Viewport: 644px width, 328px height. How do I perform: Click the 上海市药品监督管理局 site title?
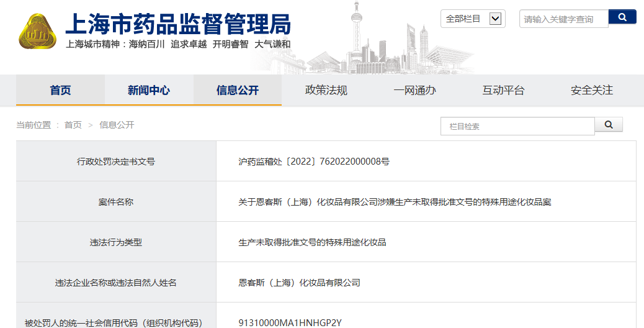(178, 24)
